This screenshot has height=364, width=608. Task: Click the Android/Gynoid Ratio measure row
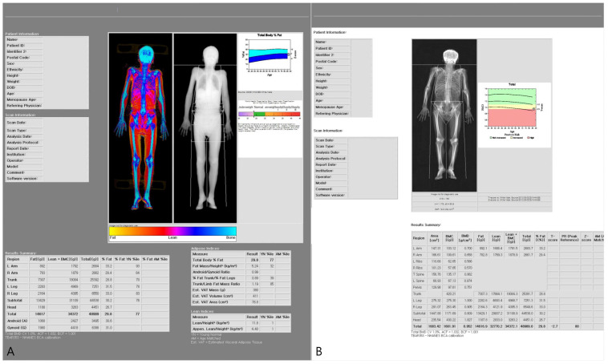coord(241,272)
